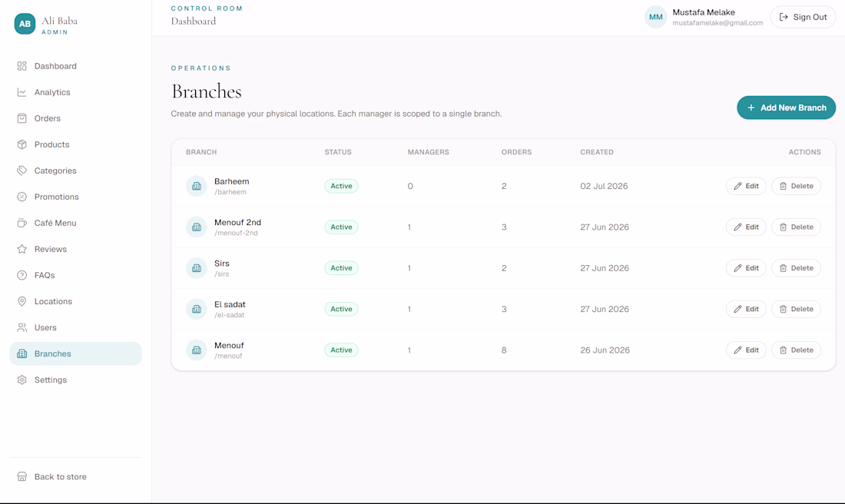The width and height of the screenshot is (845, 504).
Task: Click the FAQs question mark icon
Action: coord(22,275)
